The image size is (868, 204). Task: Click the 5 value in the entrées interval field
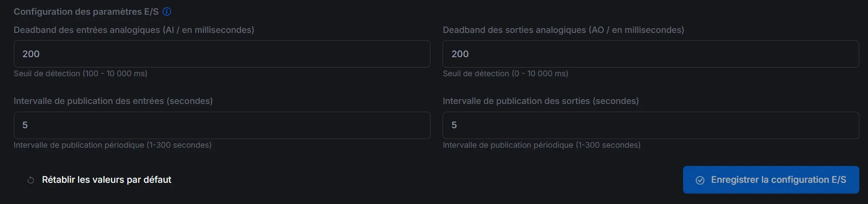25,125
